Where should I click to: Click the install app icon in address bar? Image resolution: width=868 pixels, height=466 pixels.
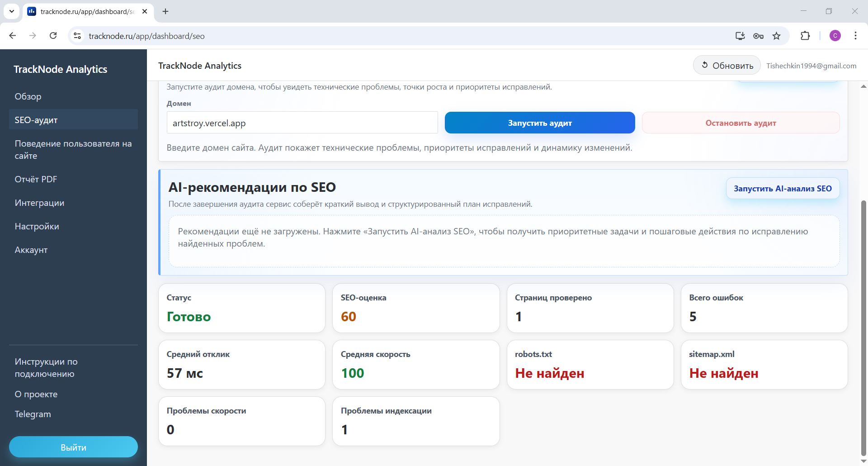pyautogui.click(x=740, y=36)
